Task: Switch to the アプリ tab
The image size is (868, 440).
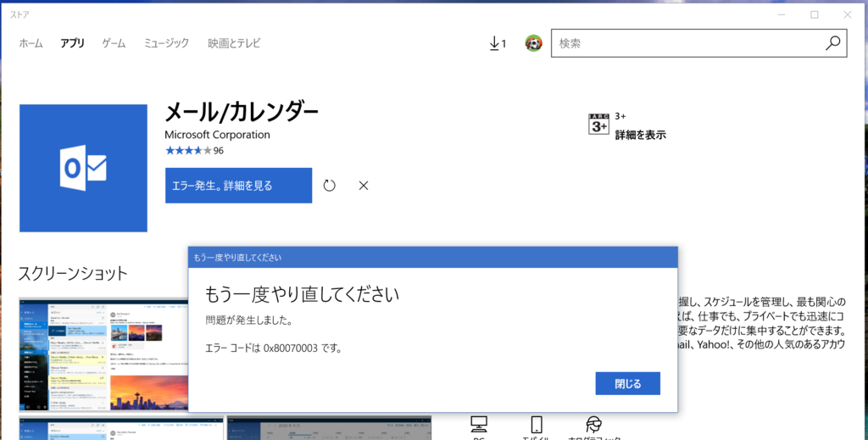Action: tap(73, 43)
